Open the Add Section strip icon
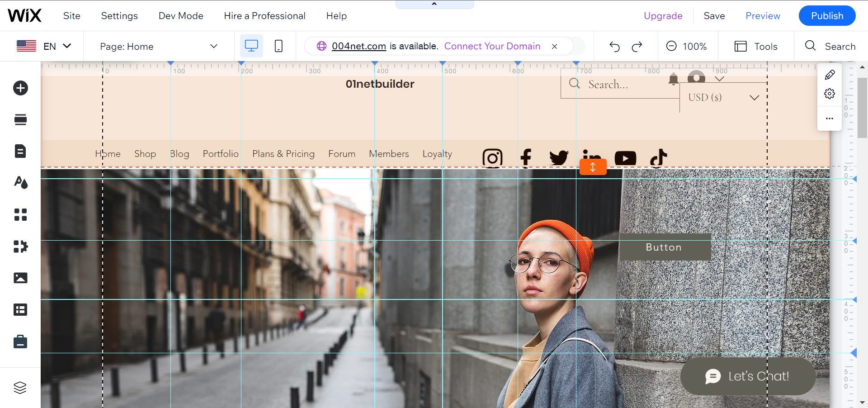Image resolution: width=868 pixels, height=408 pixels. click(x=20, y=119)
